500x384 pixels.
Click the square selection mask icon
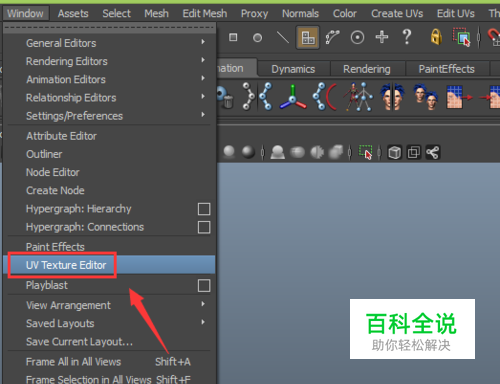(233, 37)
